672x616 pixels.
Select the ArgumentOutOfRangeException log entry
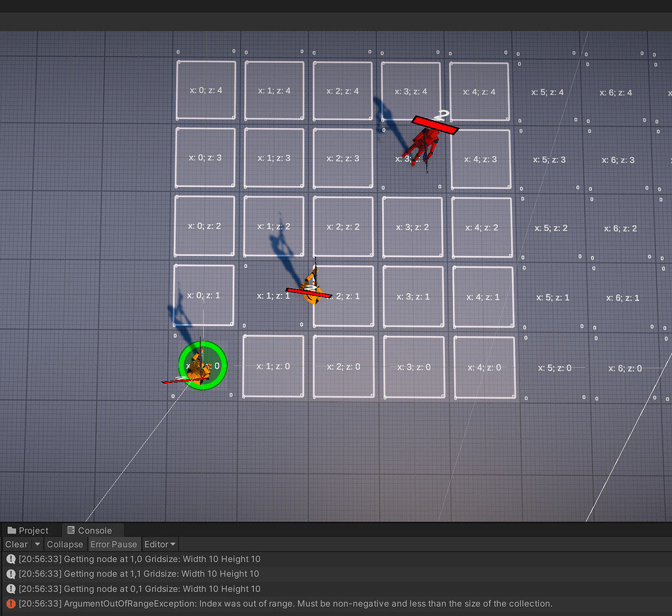point(262,604)
